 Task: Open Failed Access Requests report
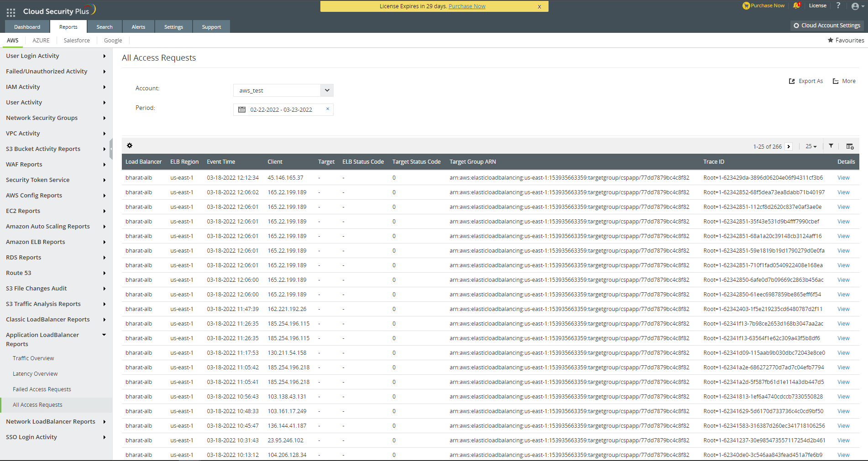pyautogui.click(x=42, y=389)
